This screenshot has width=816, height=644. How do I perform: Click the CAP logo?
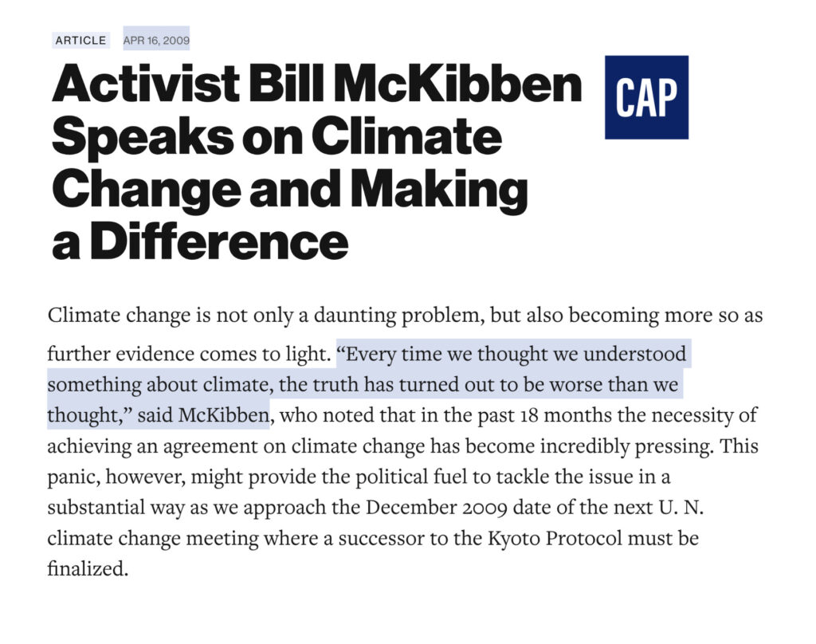(646, 97)
